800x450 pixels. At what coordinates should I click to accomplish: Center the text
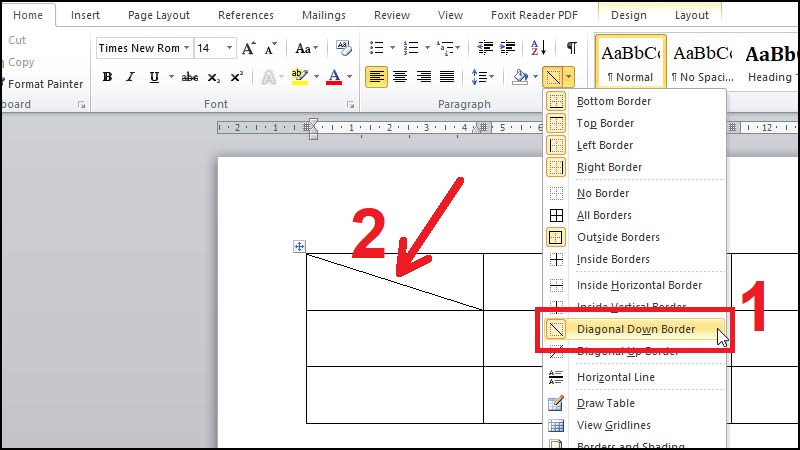[400, 77]
